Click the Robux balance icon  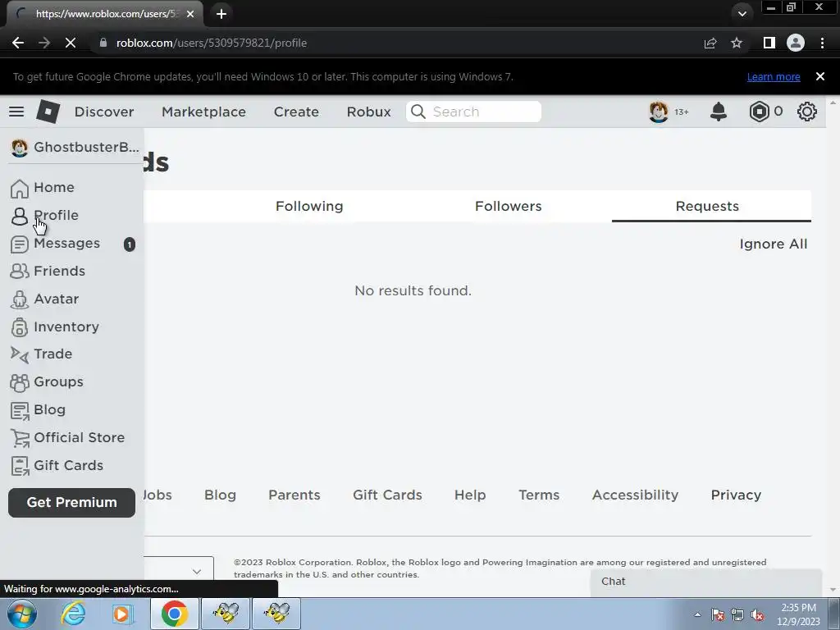click(759, 112)
